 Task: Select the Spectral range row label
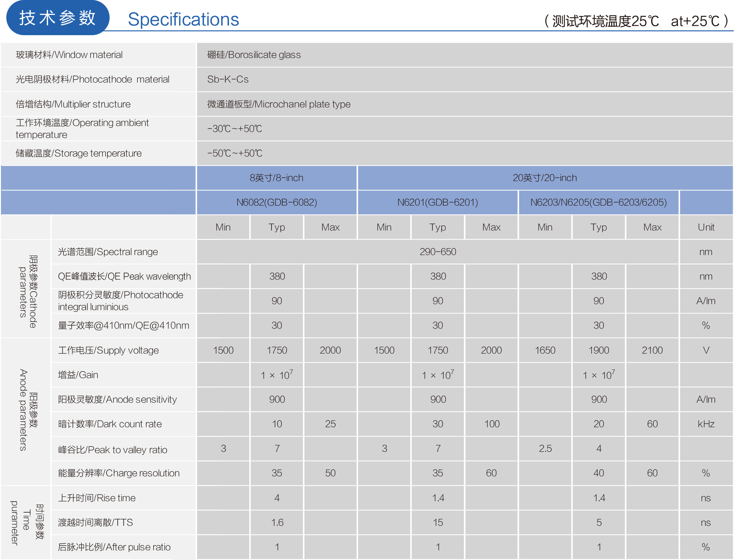[x=108, y=252]
